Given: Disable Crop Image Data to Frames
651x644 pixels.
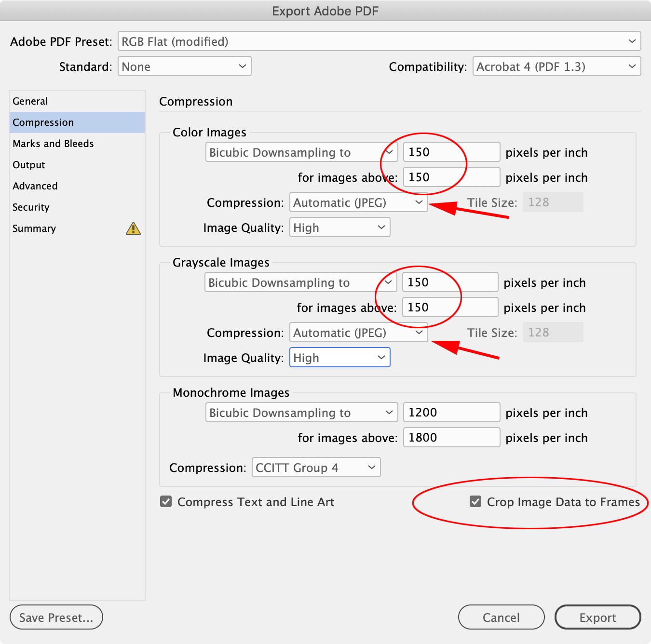Looking at the screenshot, I should pos(475,501).
